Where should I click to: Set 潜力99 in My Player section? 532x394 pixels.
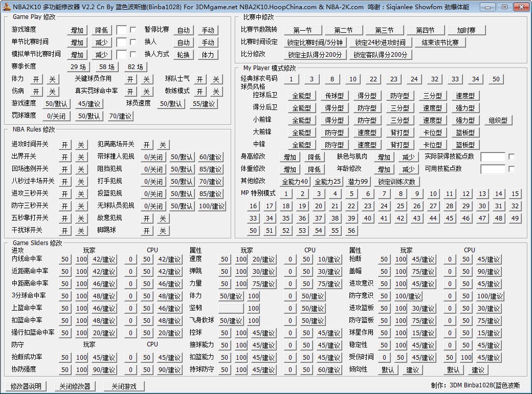(x=358, y=182)
